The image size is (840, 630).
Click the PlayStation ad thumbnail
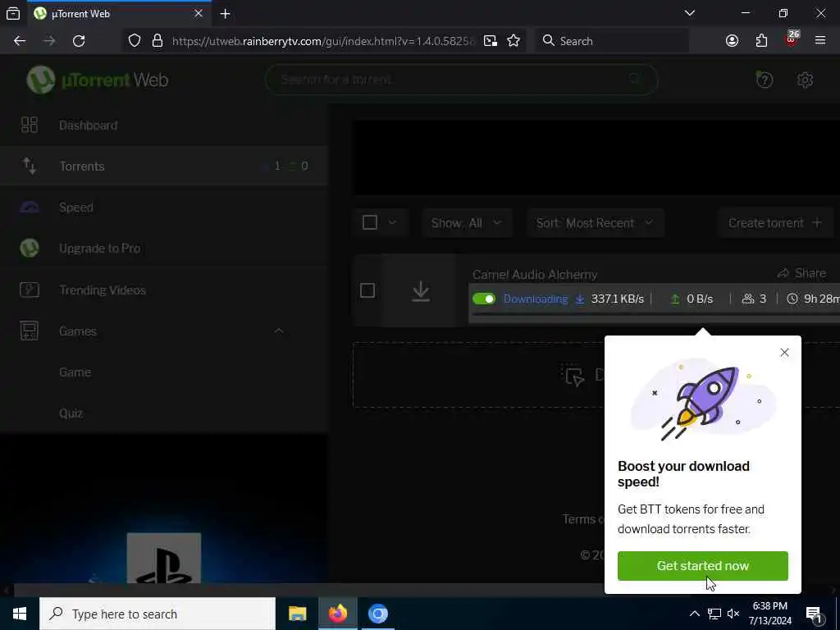[164, 558]
